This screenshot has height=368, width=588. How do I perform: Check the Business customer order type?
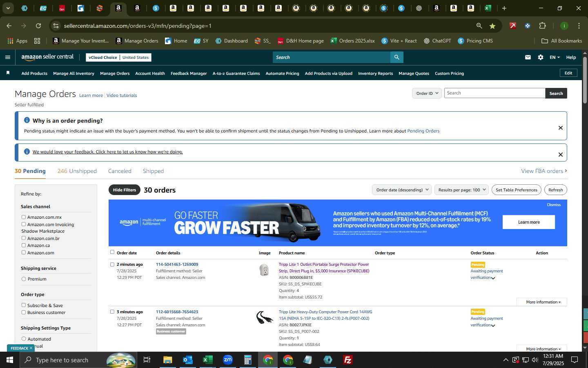[x=24, y=312]
